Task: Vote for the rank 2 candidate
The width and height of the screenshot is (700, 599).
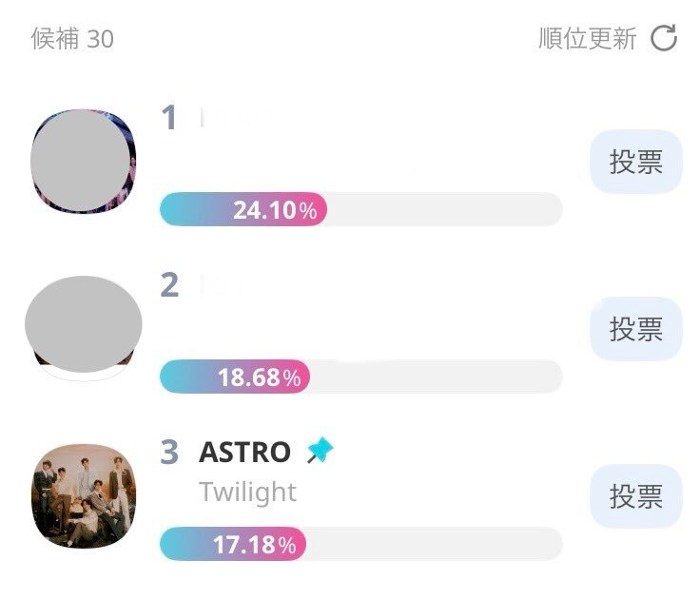Action: 636,329
